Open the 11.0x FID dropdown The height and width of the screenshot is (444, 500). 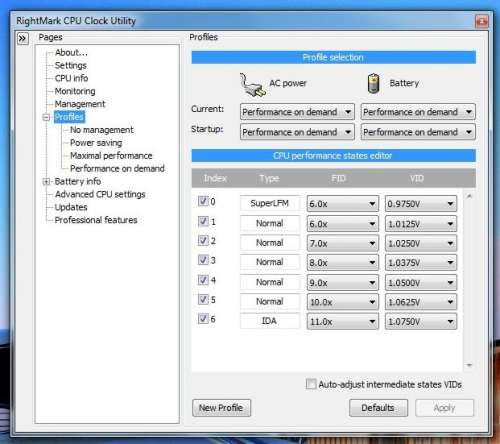pos(343,321)
